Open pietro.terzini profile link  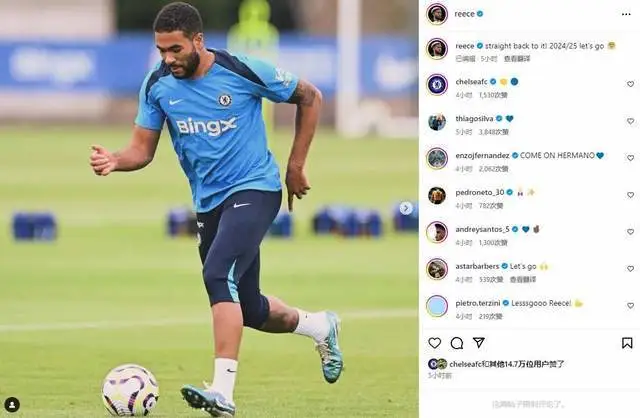click(478, 303)
